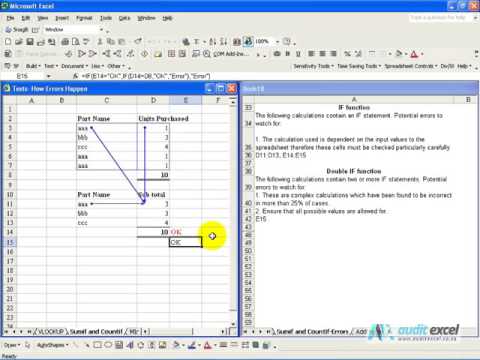Click the 'Units Purchased' header cell
Viewport: 480px width, 360px height.
(x=163, y=119)
